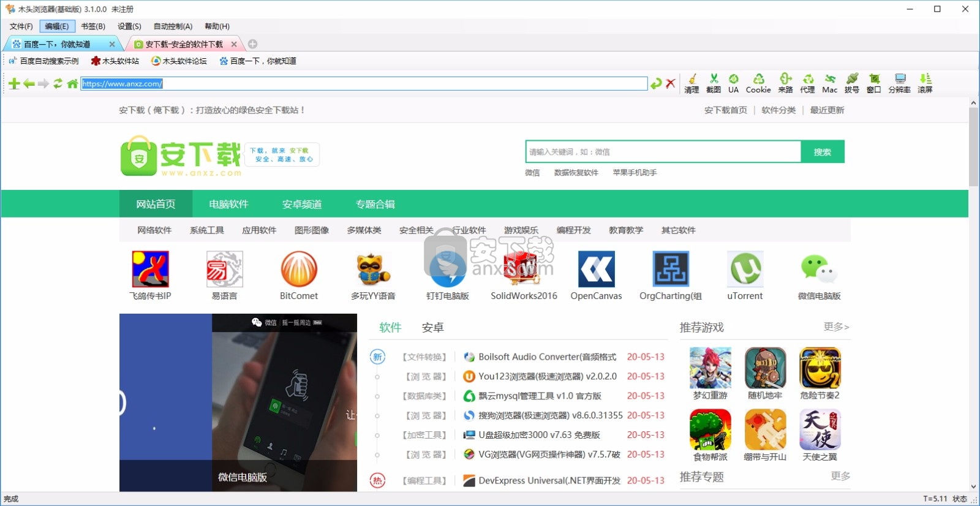This screenshot has height=506, width=980.
Task: Click the 微信电脑版 slideshow banner
Action: 238,402
